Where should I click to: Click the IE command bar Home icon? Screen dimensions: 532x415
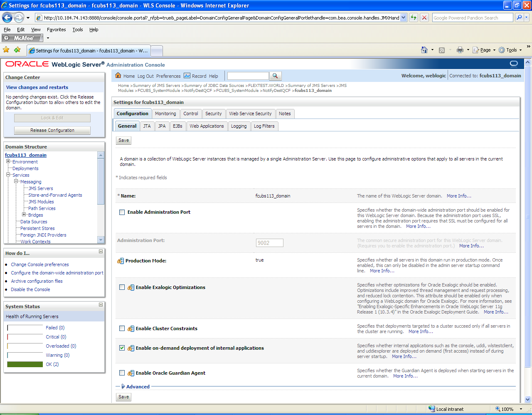424,50
